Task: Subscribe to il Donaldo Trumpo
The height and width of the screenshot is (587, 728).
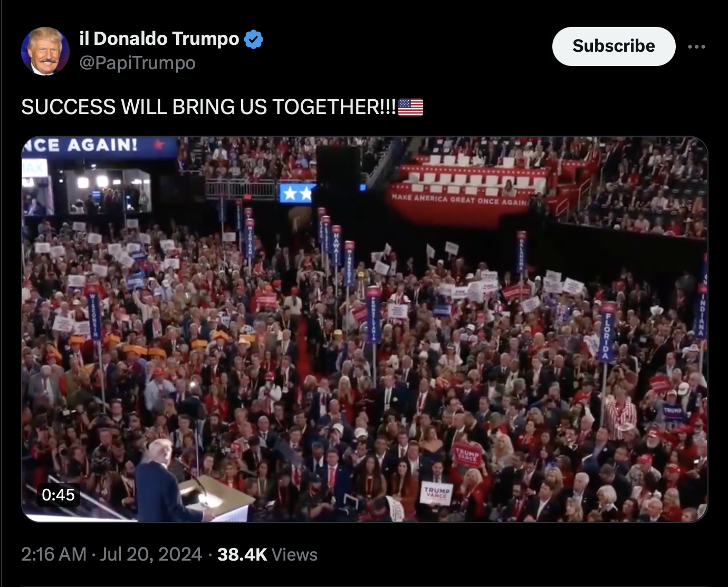Action: [614, 46]
